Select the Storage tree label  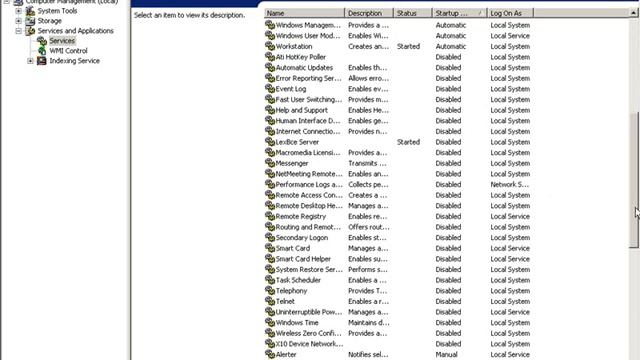pyautogui.click(x=49, y=20)
